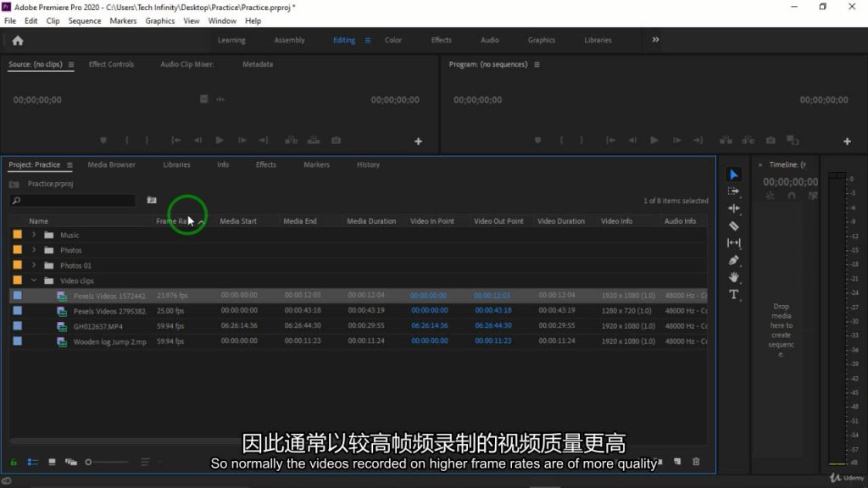Image resolution: width=868 pixels, height=488 pixels.
Task: Open the File menu
Action: (10, 21)
